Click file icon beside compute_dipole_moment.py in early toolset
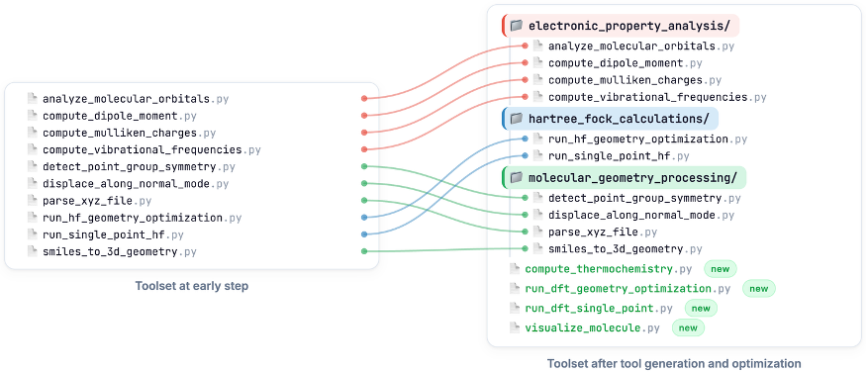868x373 pixels. 32,116
